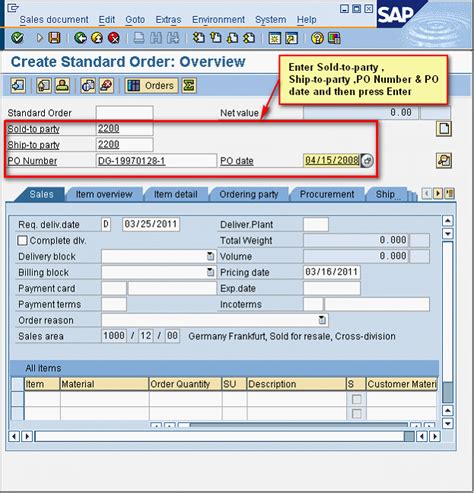Click the Req. deliv.date field
Screen dimensions: 474x493
point(151,224)
